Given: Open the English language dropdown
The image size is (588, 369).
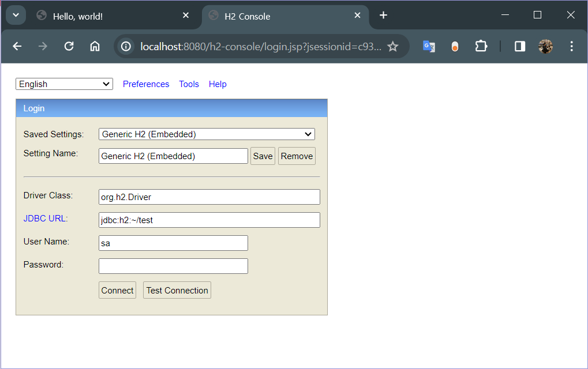Looking at the screenshot, I should (x=64, y=84).
